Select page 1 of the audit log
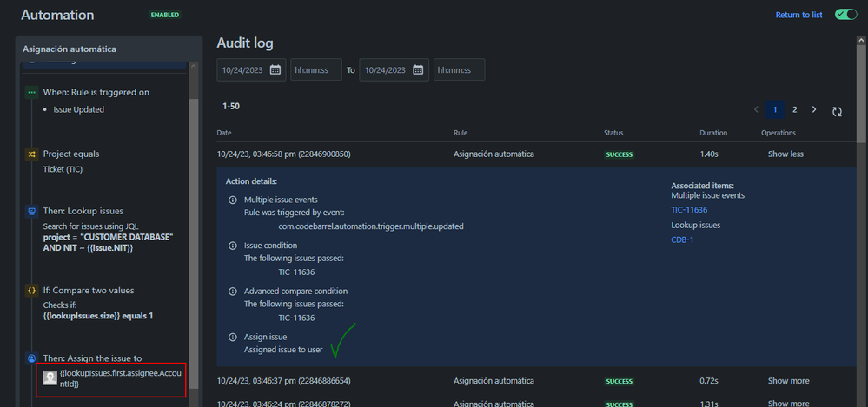This screenshot has width=868, height=407. pos(775,110)
